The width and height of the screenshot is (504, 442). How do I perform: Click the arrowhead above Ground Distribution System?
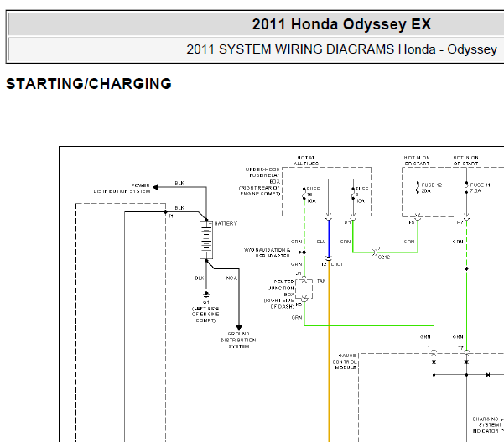click(239, 328)
